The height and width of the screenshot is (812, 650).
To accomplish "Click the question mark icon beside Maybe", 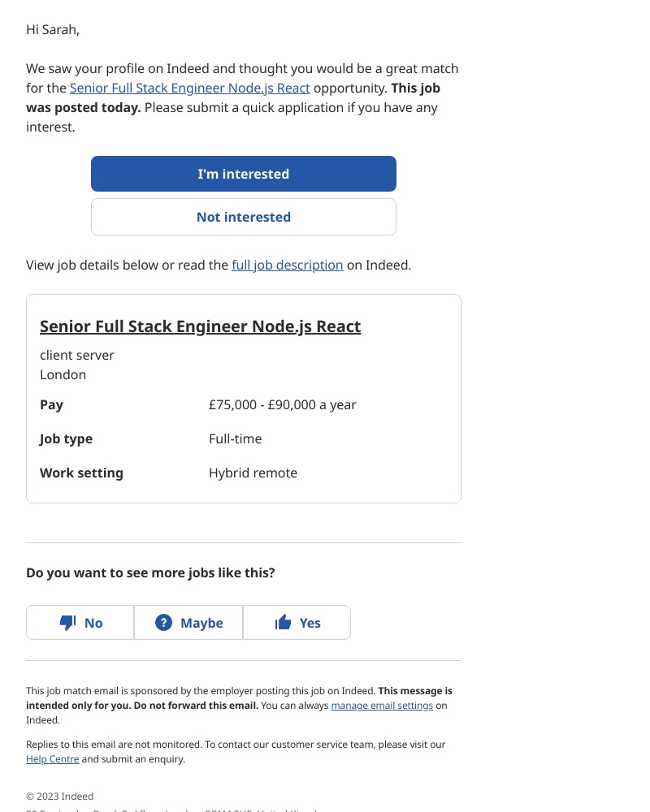I will (163, 622).
